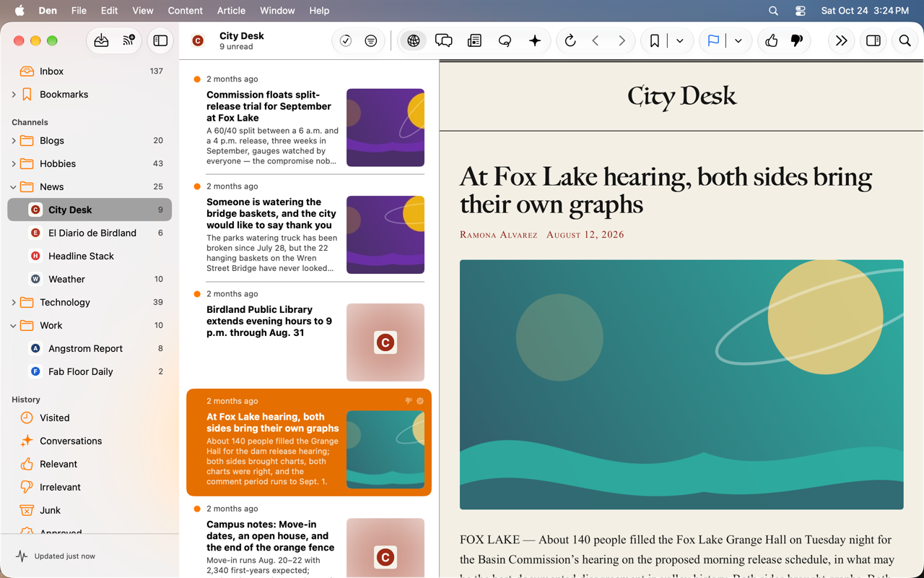Switch to web view globe icon

pyautogui.click(x=414, y=41)
